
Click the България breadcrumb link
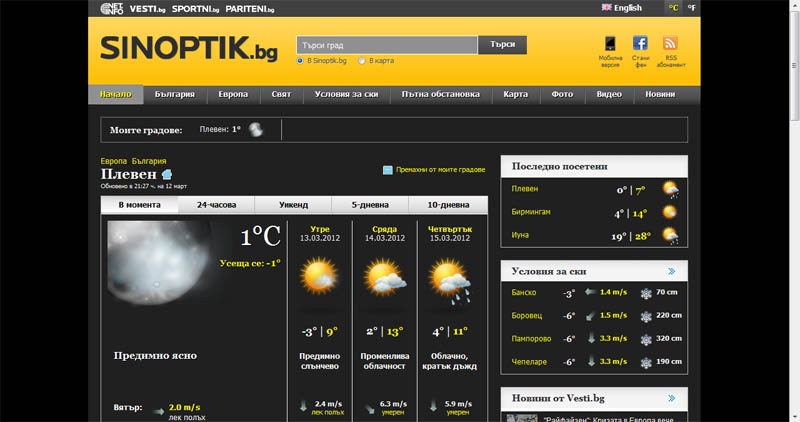pos(149,161)
